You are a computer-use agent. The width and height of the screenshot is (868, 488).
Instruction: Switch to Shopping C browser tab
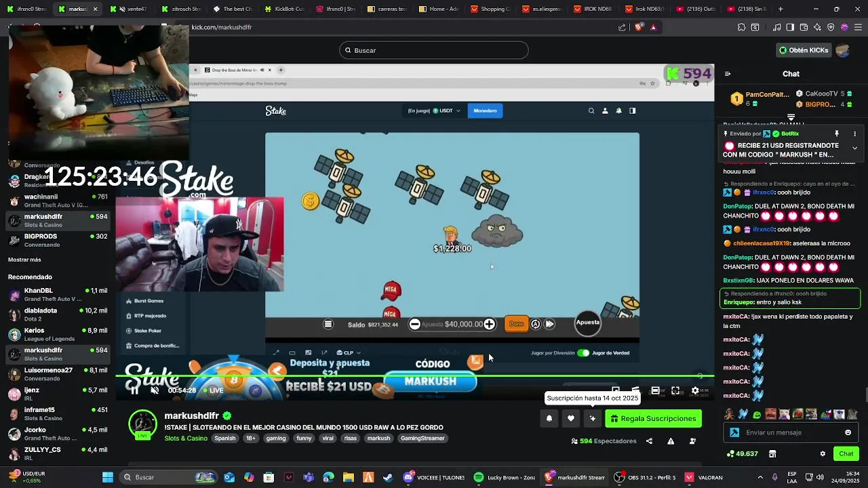tap(491, 9)
